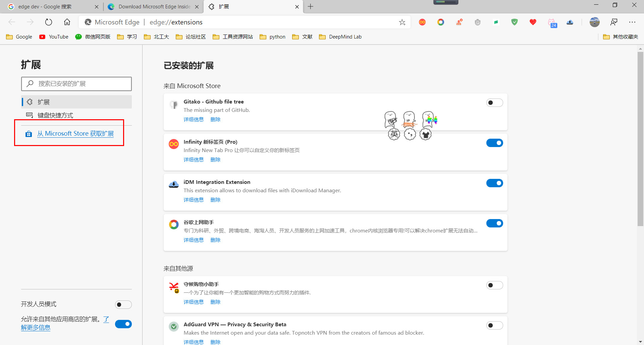
Task: Click the page vertical scrollbar thumb
Action: pos(640,139)
